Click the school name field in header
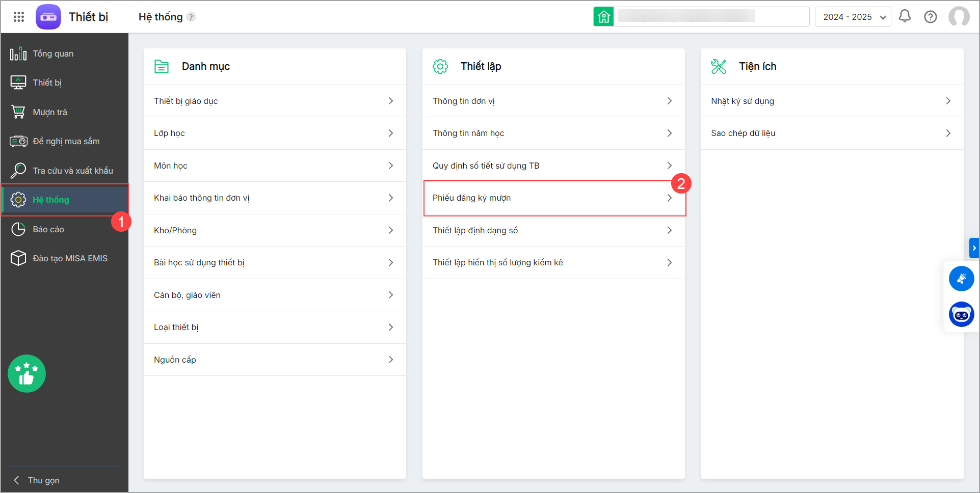 [x=711, y=17]
